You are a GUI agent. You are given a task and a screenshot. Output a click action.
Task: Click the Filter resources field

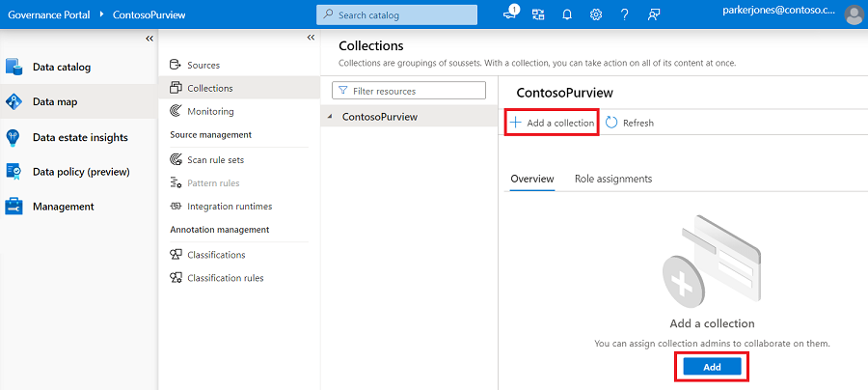tap(409, 91)
